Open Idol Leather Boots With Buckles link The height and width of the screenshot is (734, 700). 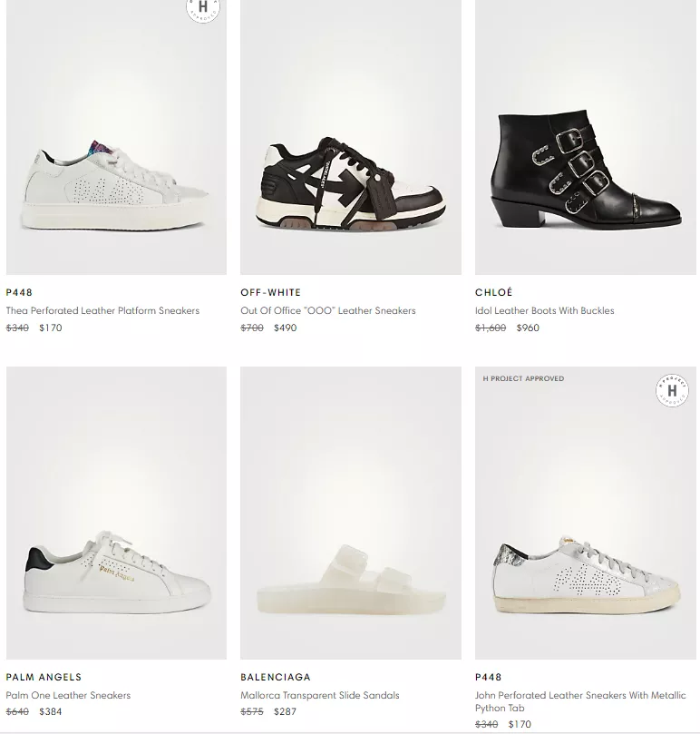point(545,310)
